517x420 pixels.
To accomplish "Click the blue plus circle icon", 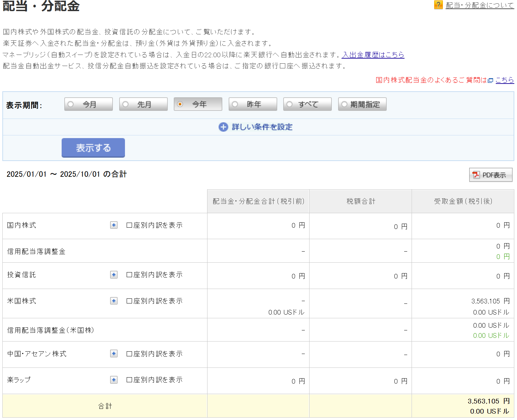I will 223,127.
